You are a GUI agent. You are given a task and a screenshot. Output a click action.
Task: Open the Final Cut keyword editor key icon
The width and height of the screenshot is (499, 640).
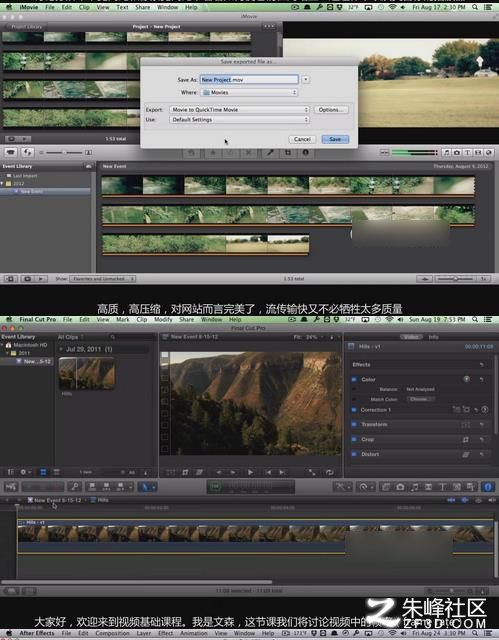click(75, 487)
